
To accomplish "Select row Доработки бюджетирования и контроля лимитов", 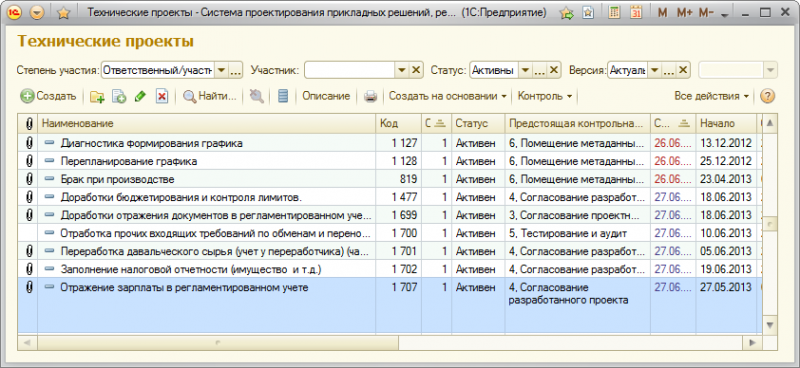I will pos(390,197).
